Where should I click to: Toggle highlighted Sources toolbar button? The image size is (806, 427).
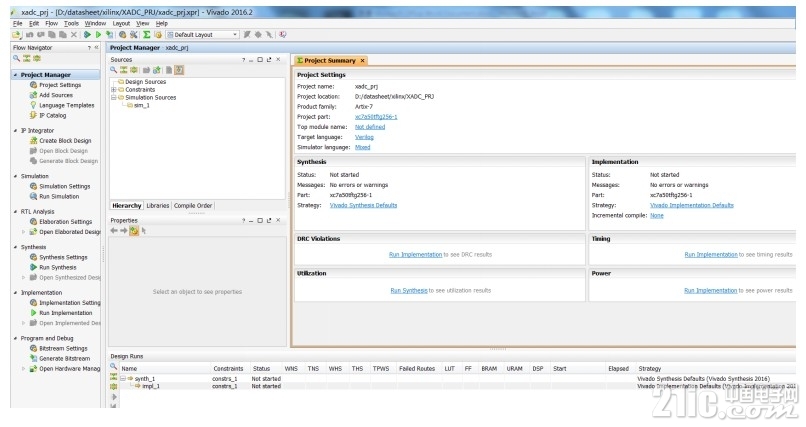point(179,70)
